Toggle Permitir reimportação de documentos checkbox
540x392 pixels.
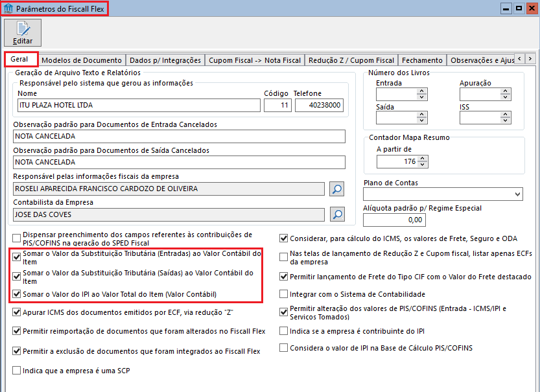click(17, 331)
